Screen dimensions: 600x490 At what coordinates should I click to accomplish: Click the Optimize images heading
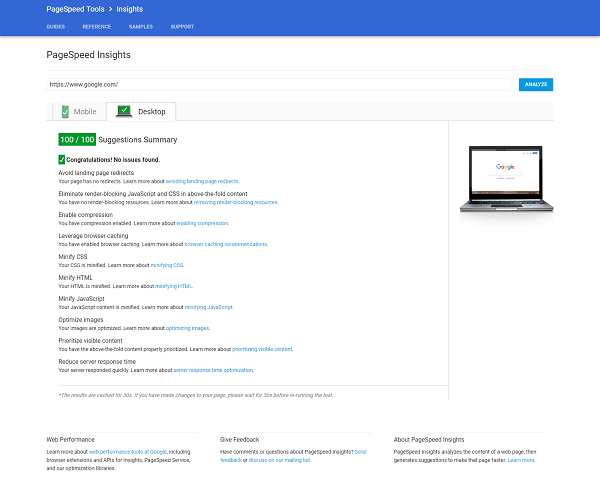(81, 320)
